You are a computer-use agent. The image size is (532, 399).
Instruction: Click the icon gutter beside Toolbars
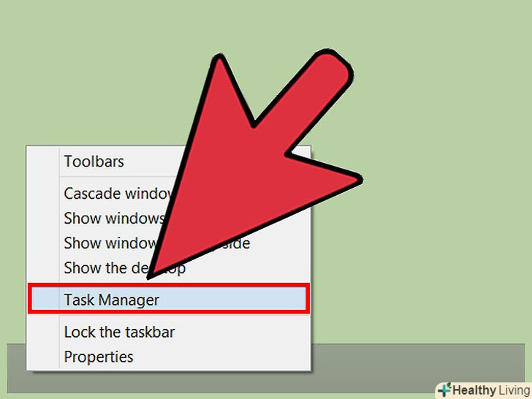43,161
